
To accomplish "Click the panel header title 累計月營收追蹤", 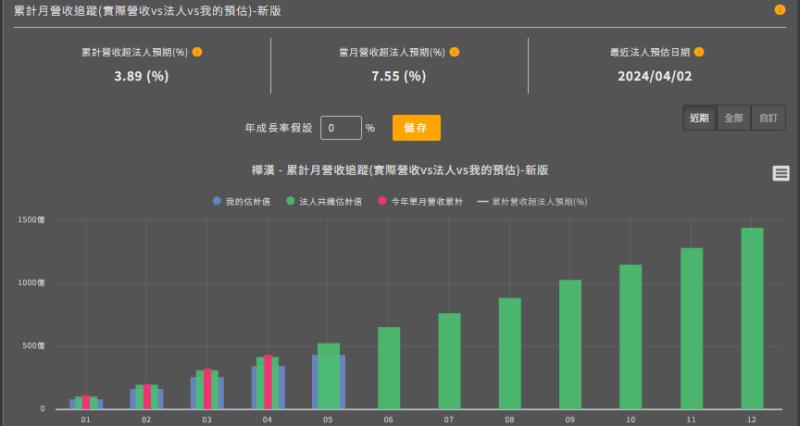I will coord(147,10).
